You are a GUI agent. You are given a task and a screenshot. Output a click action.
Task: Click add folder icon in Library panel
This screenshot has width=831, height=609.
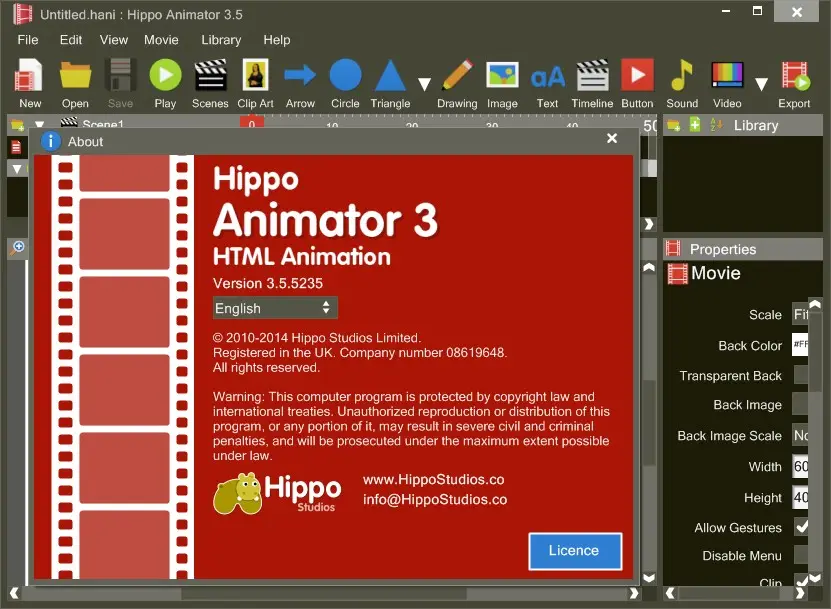674,125
